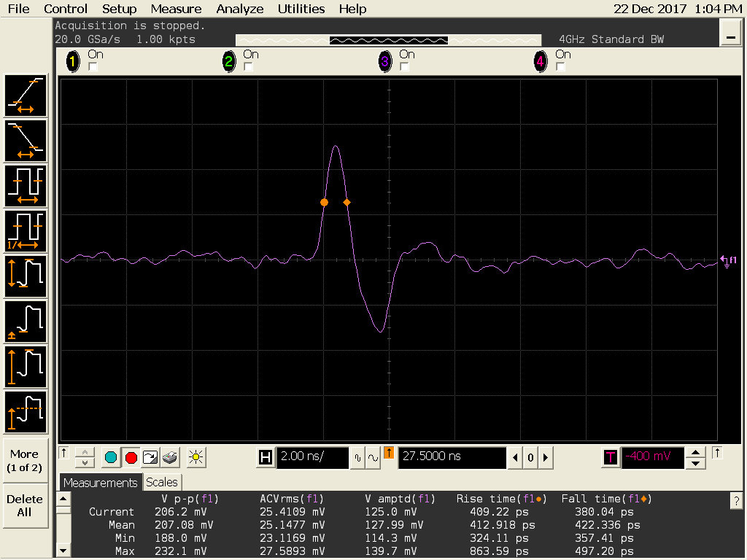The image size is (747, 560).
Task: Switch to the Measurements tab
Action: 100,483
